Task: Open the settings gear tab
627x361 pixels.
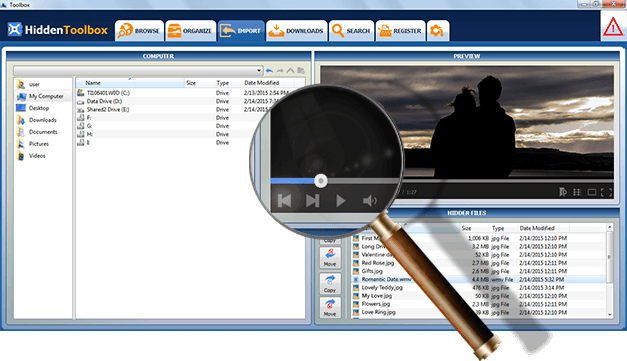Action: 438,31
